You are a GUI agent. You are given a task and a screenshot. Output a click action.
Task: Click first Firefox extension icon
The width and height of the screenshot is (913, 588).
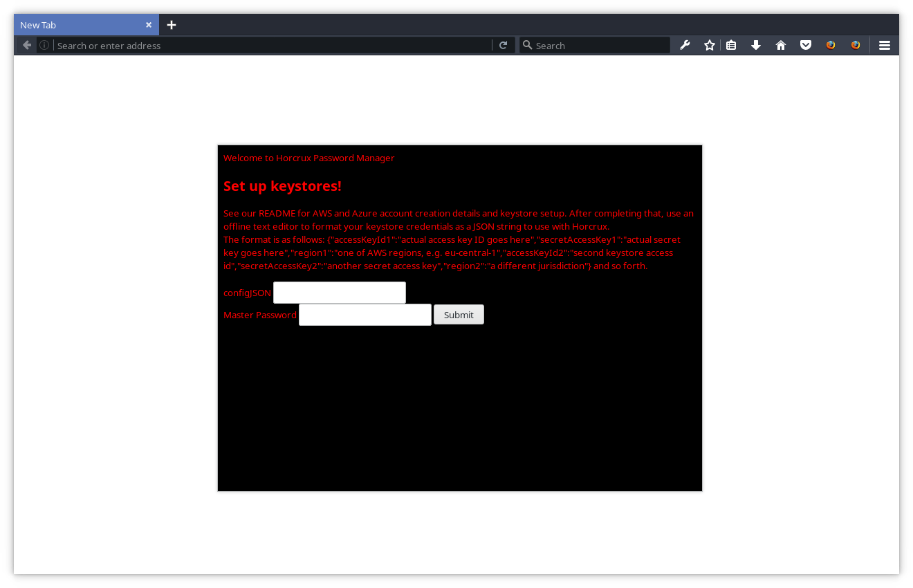pos(831,45)
